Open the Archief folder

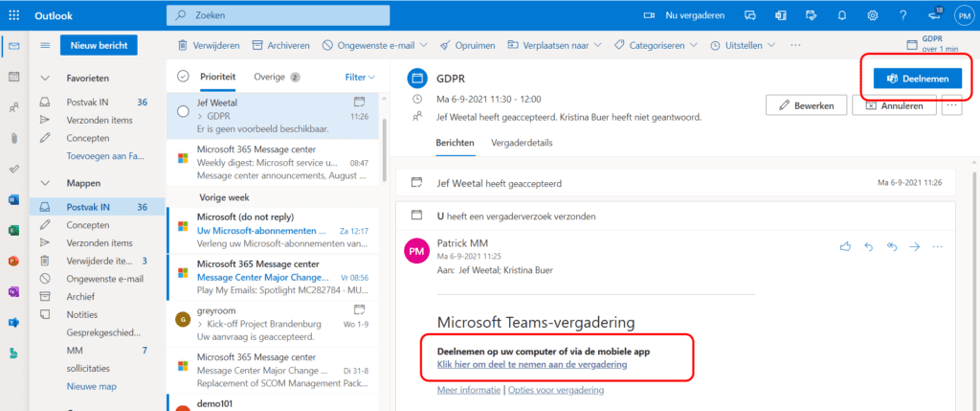(x=97, y=297)
